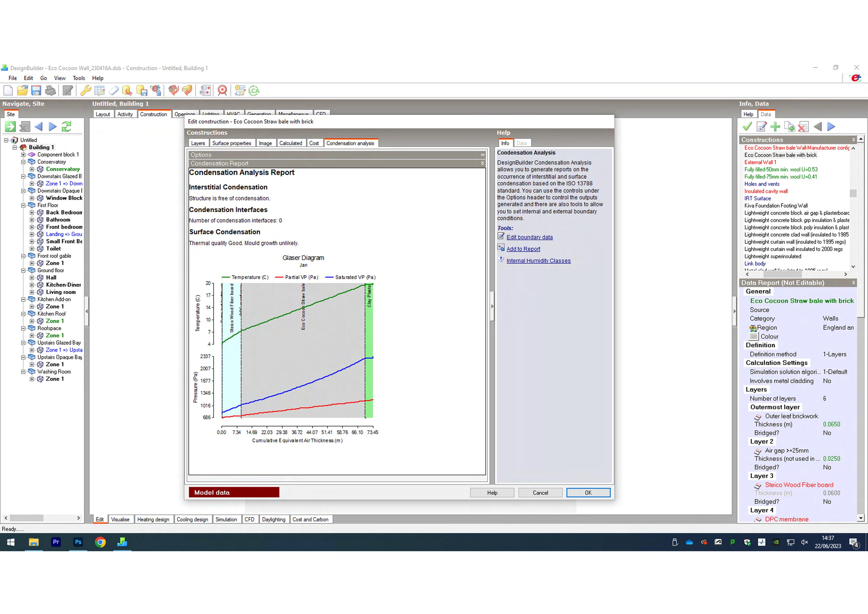868x614 pixels.
Task: Expand the Options header in Constructions dialog
Action: coord(482,155)
